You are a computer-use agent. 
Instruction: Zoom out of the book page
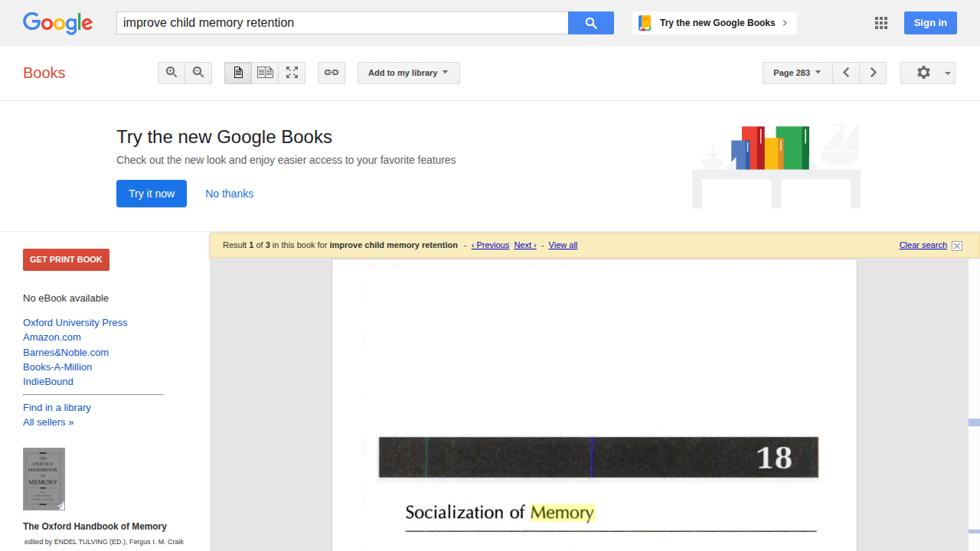pos(198,73)
